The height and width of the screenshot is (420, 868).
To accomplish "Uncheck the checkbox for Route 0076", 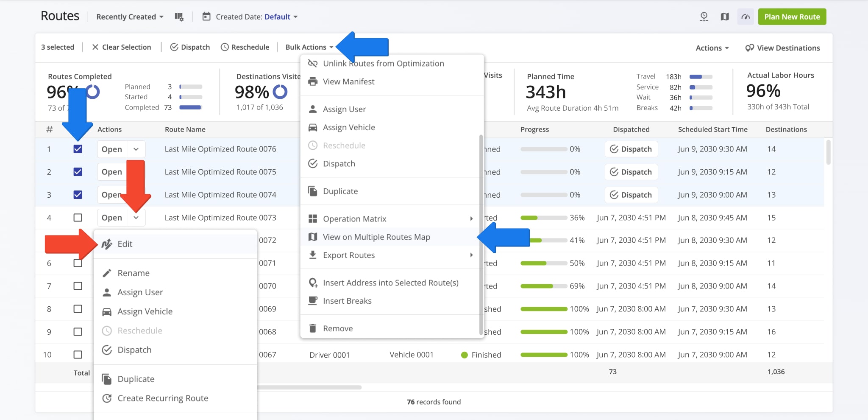I will click(78, 149).
